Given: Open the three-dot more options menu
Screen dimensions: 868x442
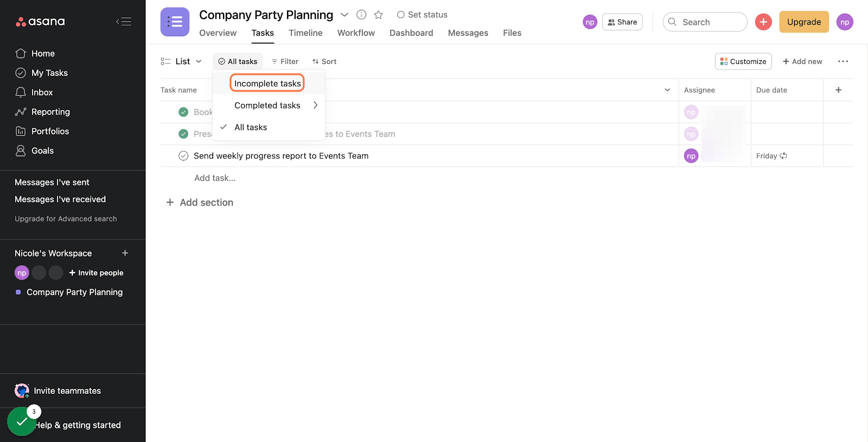Looking at the screenshot, I should pos(843,61).
